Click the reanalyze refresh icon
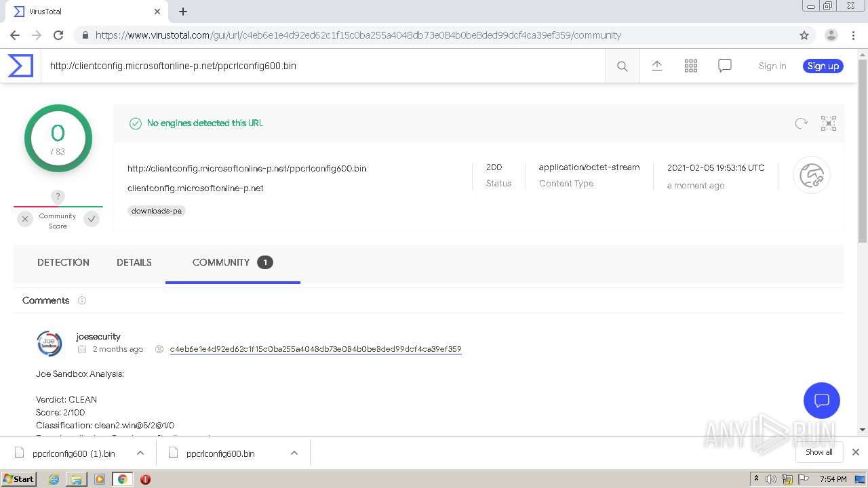Screen dimensions: 868x488 coord(802,123)
